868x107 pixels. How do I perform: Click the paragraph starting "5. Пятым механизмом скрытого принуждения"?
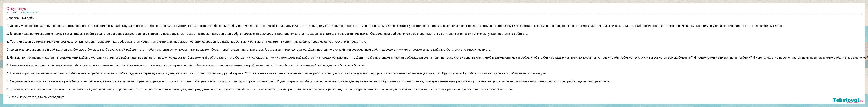tap(186, 65)
